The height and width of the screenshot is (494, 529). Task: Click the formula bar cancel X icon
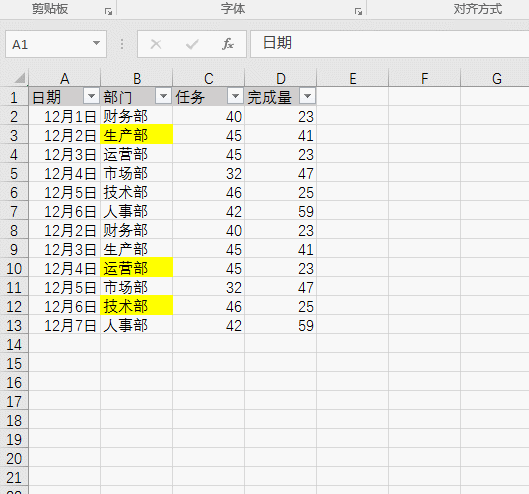coord(156,44)
